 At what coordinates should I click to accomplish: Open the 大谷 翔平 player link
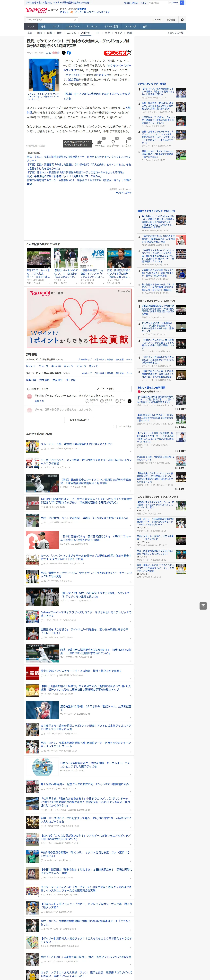click(x=58, y=380)
